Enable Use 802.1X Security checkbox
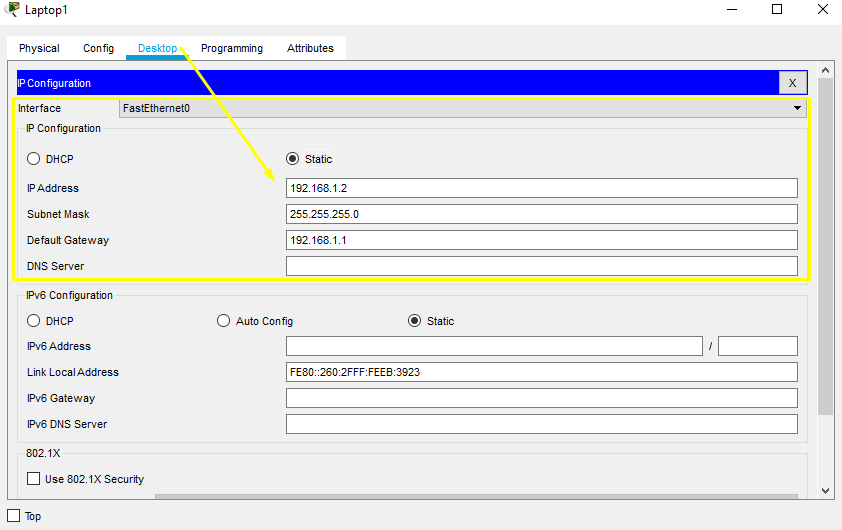 point(33,478)
